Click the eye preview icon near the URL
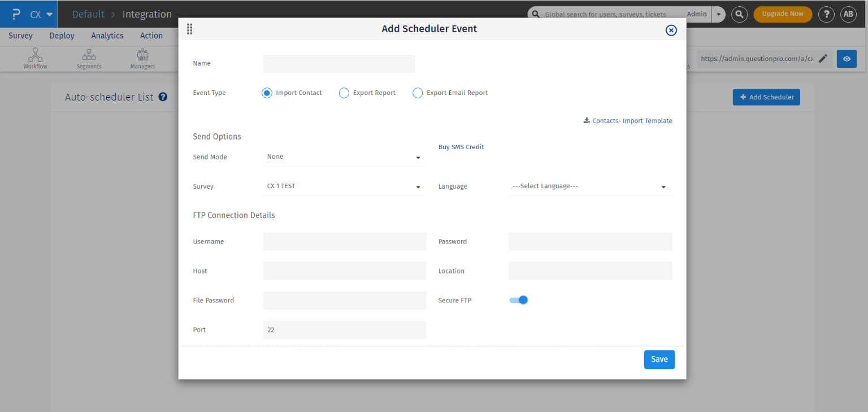The width and height of the screenshot is (868, 412). coord(846,58)
